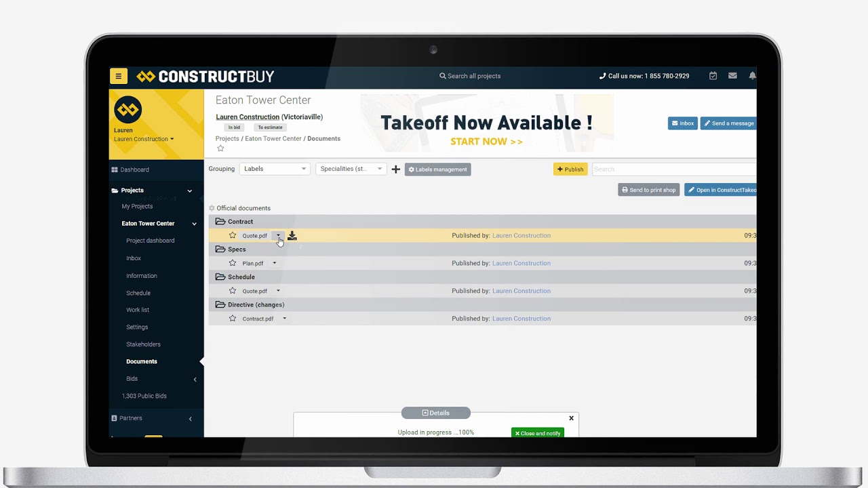
Task: Click the Specs folder icon
Action: pos(220,249)
